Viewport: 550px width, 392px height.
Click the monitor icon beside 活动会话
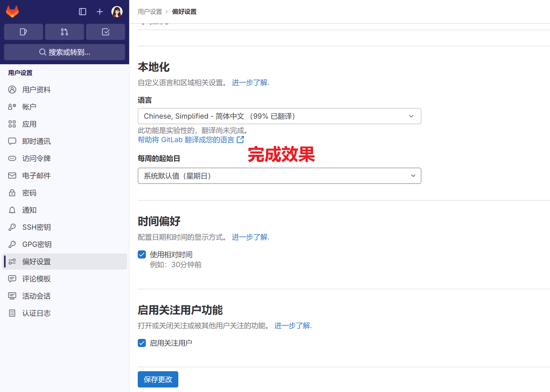point(12,296)
